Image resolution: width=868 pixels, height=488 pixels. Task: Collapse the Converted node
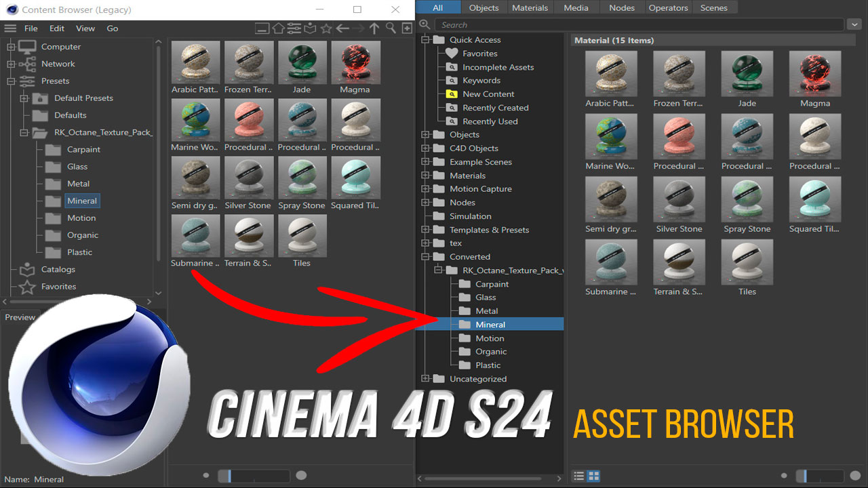[x=425, y=257]
